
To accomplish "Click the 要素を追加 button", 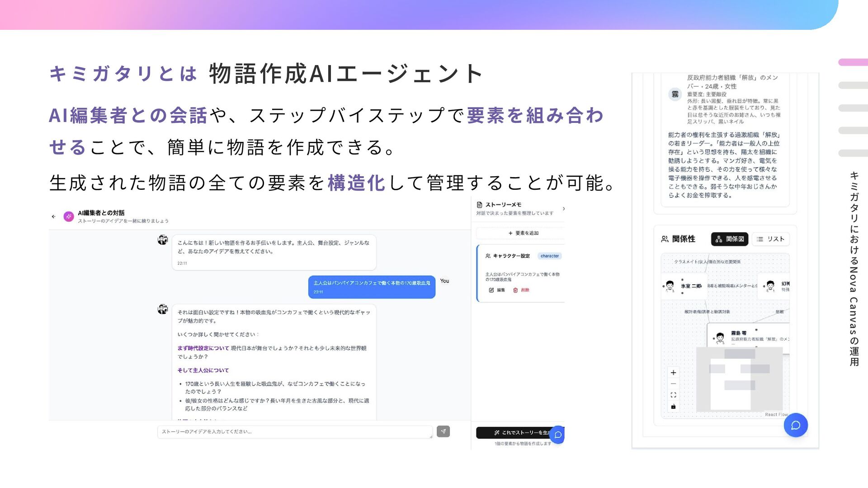I will tap(523, 233).
